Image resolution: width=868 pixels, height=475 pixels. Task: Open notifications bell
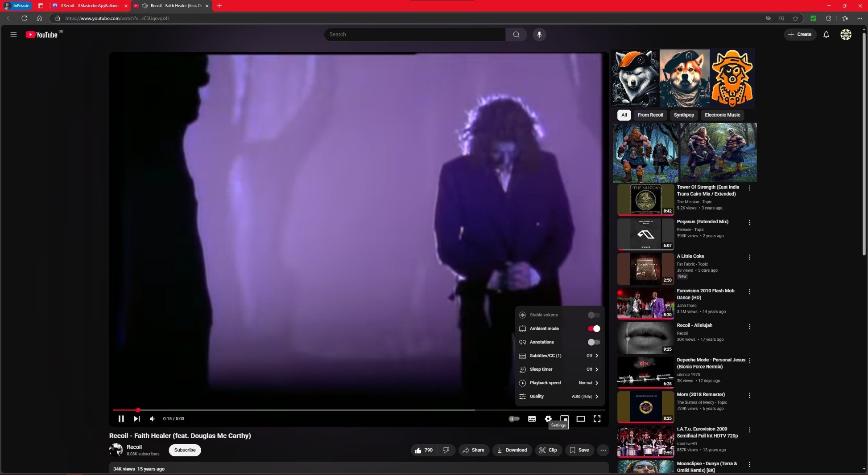click(x=826, y=34)
